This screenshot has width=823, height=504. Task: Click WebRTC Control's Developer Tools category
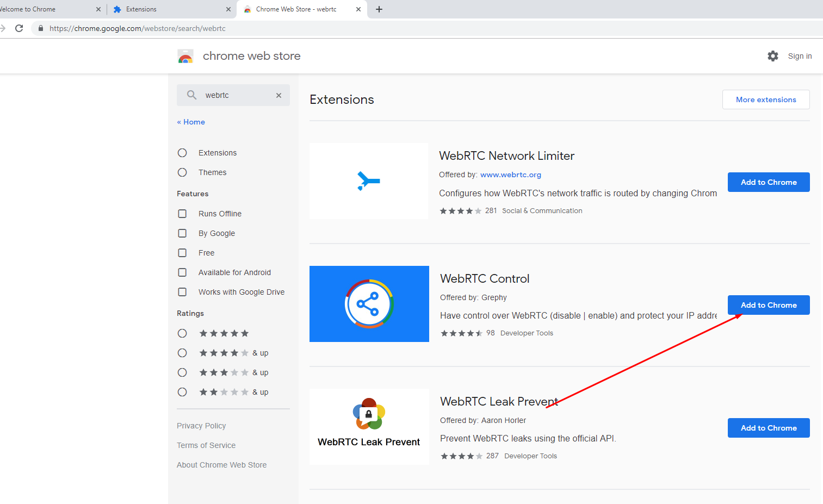[x=527, y=333]
